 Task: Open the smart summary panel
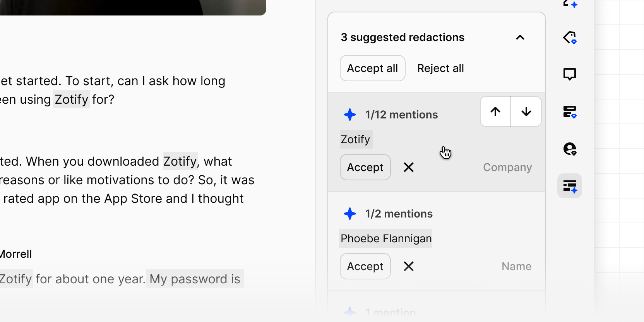click(x=569, y=112)
